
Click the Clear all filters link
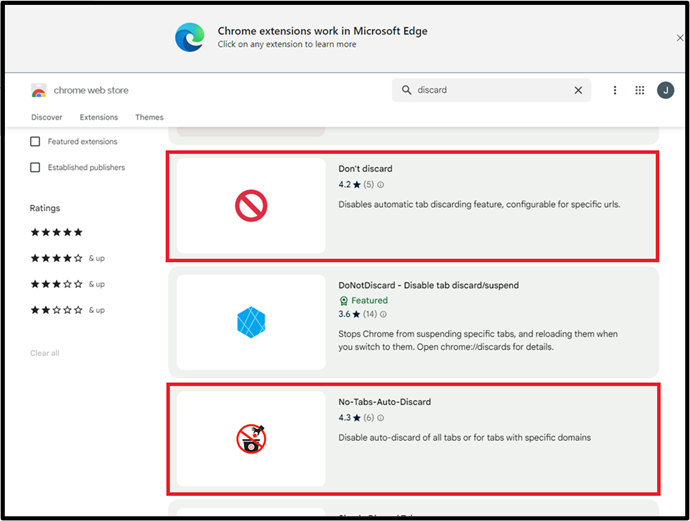point(44,353)
